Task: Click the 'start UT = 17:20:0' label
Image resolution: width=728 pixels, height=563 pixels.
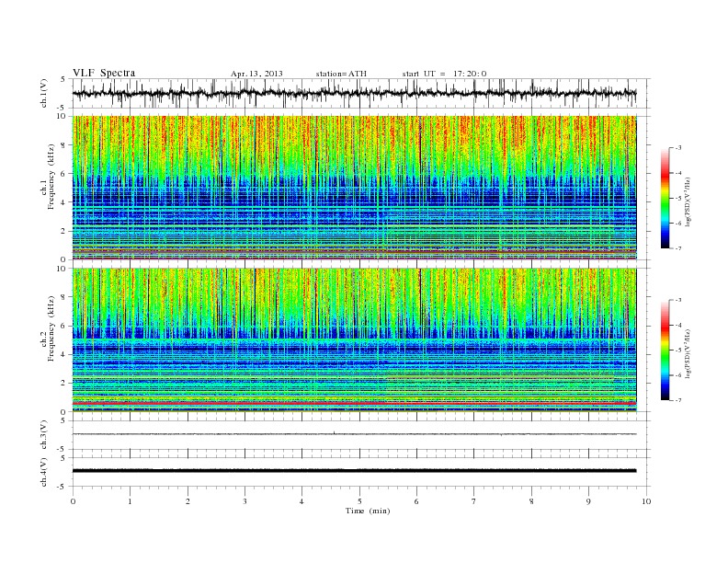Action: tap(444, 74)
